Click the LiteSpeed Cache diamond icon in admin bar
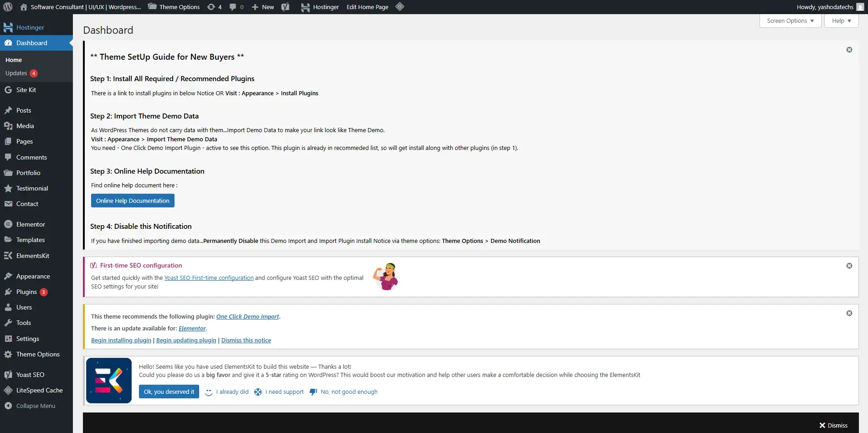The width and height of the screenshot is (868, 433). (400, 7)
